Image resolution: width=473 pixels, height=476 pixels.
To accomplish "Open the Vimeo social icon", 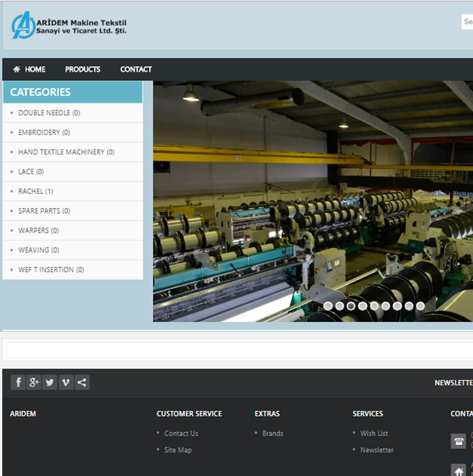I will [x=66, y=383].
